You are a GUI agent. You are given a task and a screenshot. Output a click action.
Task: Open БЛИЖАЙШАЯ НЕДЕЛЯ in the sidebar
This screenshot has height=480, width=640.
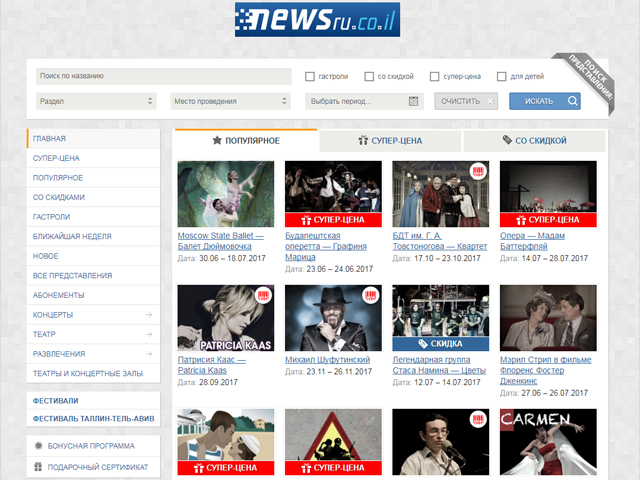click(93, 236)
